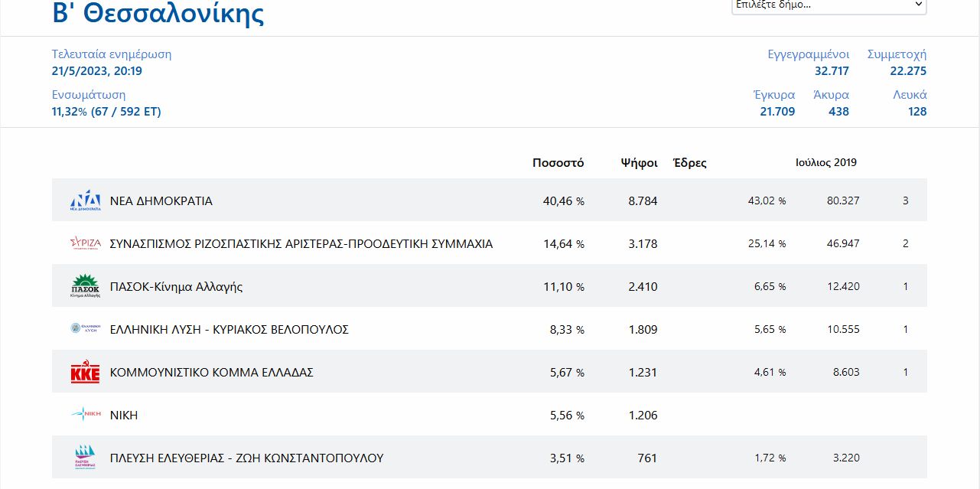
Task: Click the update timestamp '21/5/2023, 20:19'
Action: pos(97,71)
